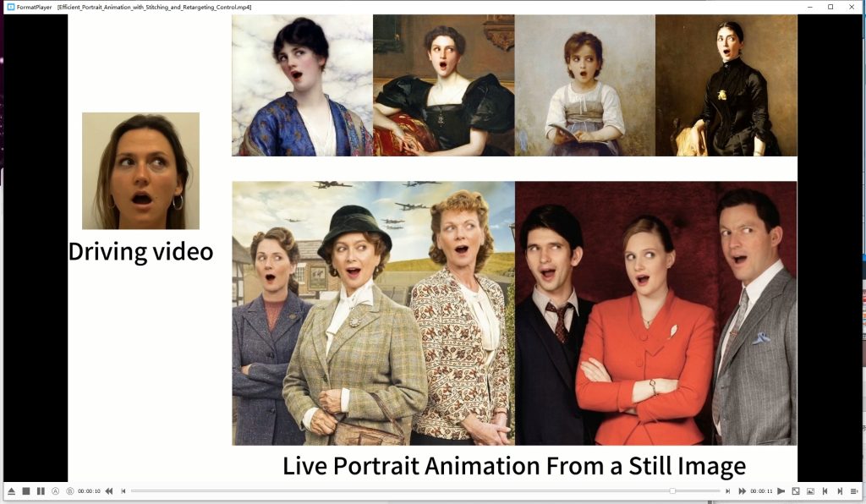Click the volume flag icon

coord(781,491)
